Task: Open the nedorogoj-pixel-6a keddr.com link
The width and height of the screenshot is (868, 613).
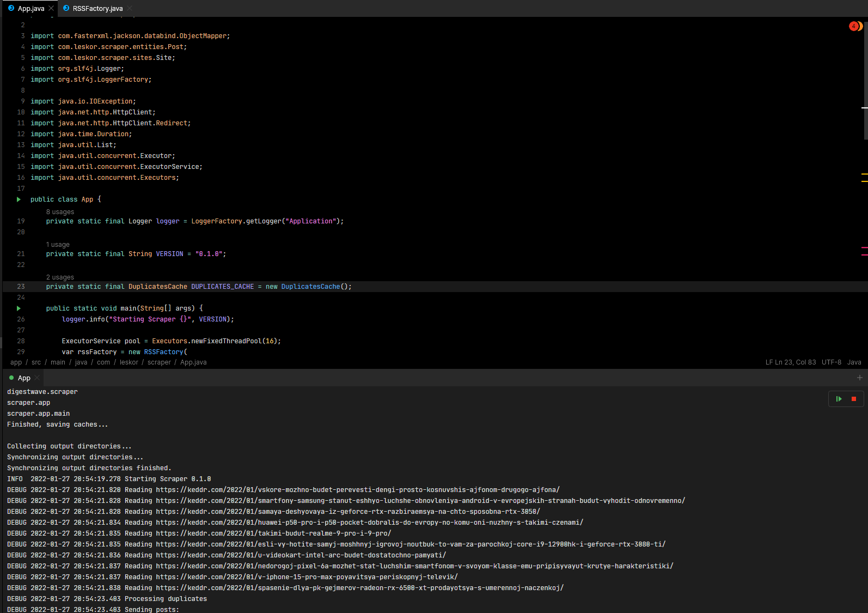Action: point(414,566)
